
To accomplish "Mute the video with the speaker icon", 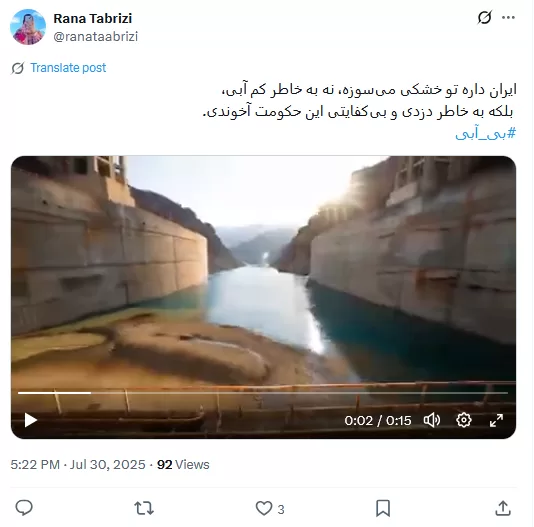I will point(432,420).
